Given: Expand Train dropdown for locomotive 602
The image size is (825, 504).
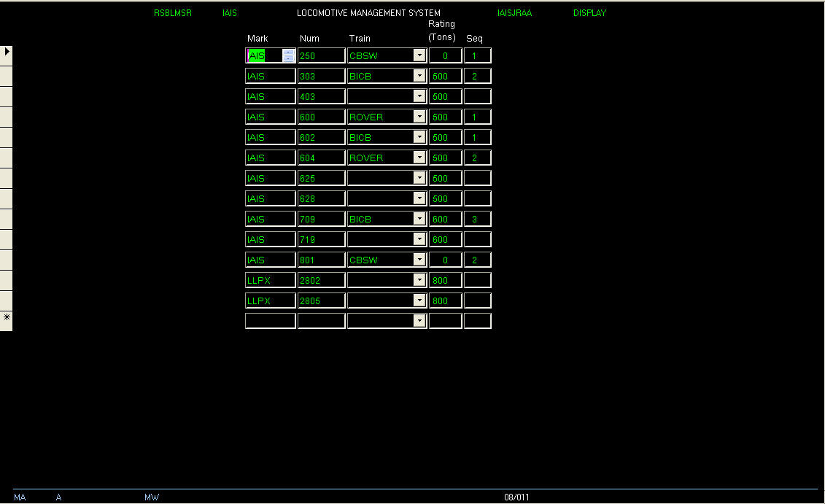Looking at the screenshot, I should 419,137.
